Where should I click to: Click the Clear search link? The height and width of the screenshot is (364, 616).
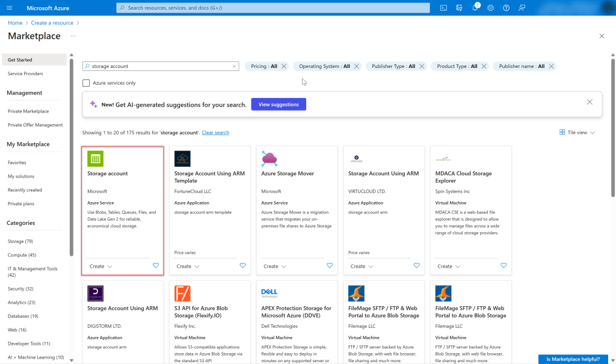pos(215,132)
